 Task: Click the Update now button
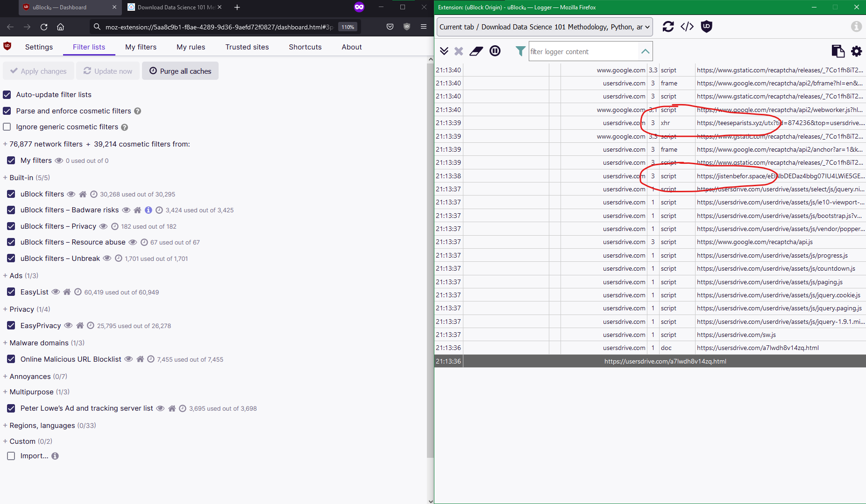click(108, 70)
